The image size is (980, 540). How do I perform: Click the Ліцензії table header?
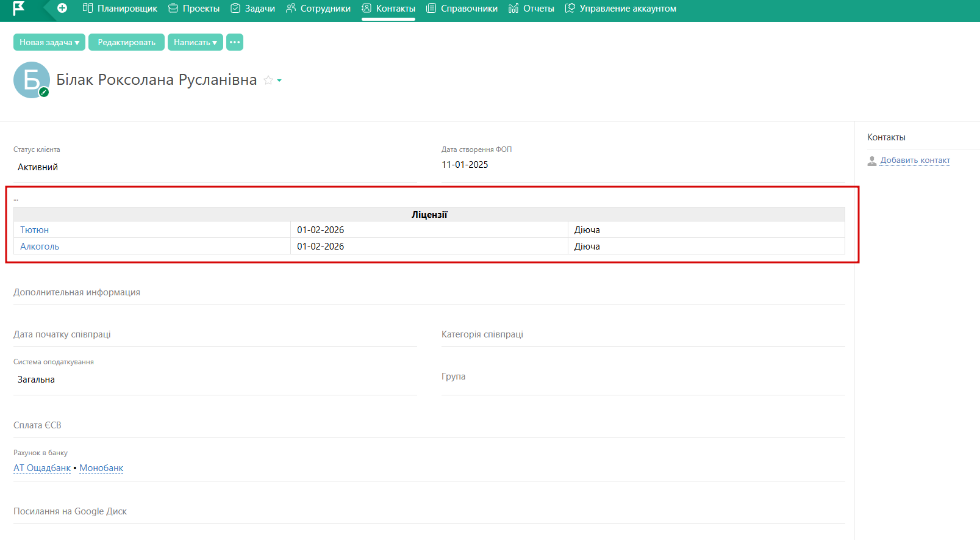[x=429, y=215]
